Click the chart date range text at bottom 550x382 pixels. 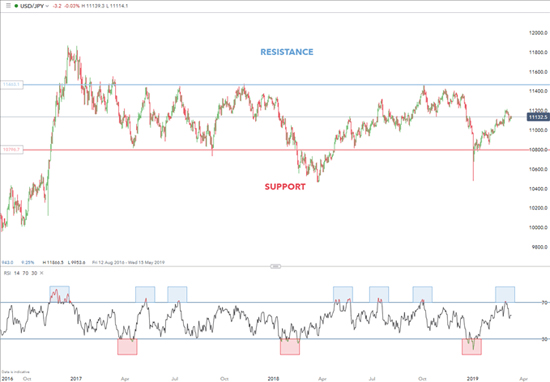(128, 262)
